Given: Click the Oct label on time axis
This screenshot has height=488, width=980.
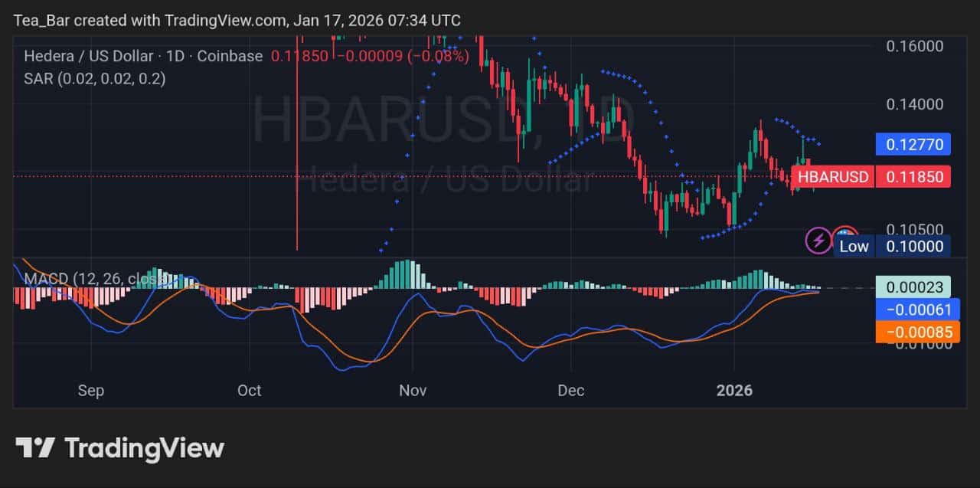Looking at the screenshot, I should [x=250, y=391].
